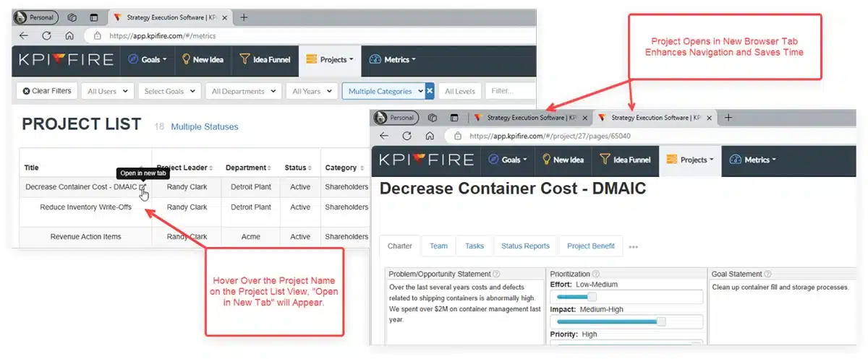Click the KPI Fire logo in the project list window

[x=64, y=60]
